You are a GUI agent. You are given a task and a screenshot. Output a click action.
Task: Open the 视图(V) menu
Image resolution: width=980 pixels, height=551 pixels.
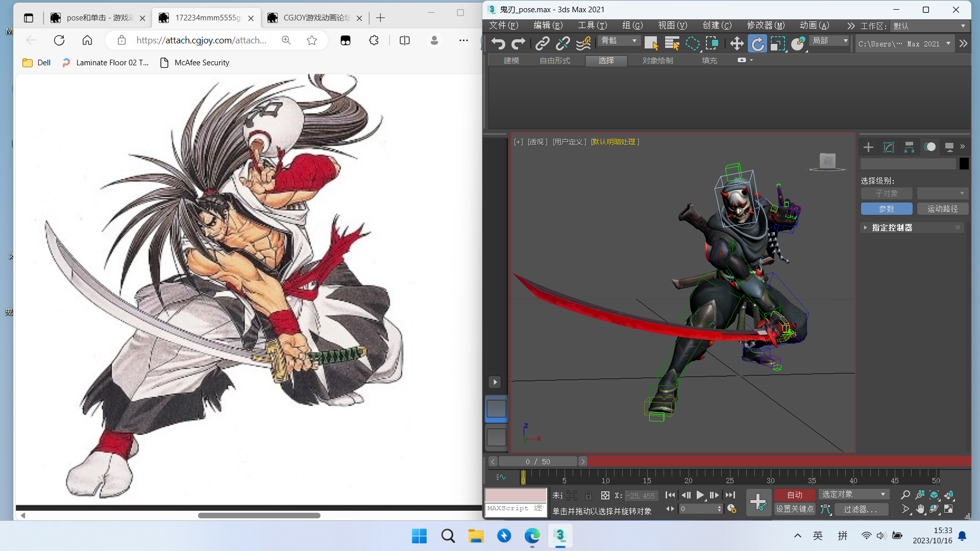pyautogui.click(x=672, y=26)
